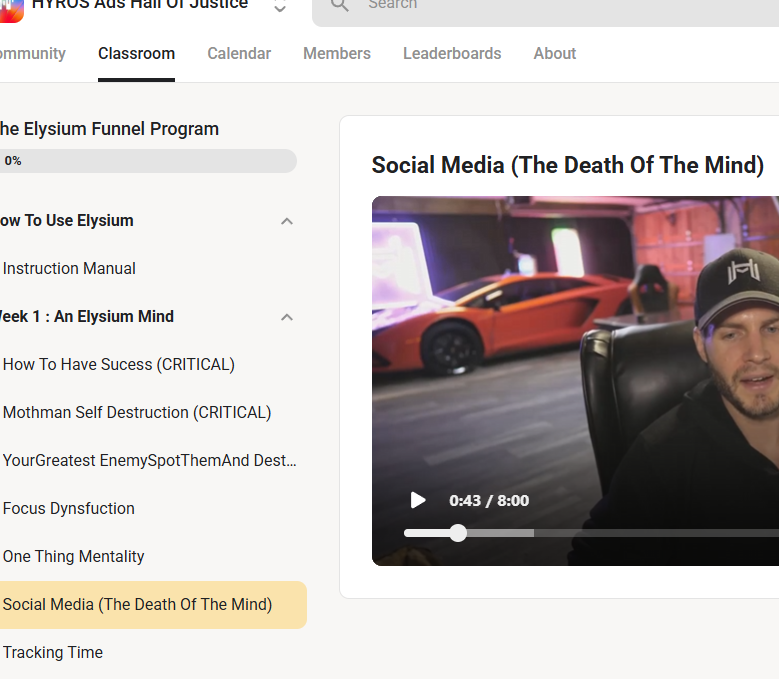Click the 0:43 / 8:00 time display
Image resolution: width=779 pixels, height=679 pixels.
point(489,501)
